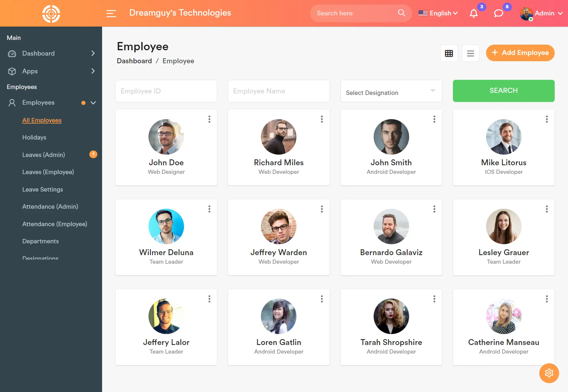The width and height of the screenshot is (568, 392).
Task: View messages via chat bubble icon
Action: pos(499,13)
